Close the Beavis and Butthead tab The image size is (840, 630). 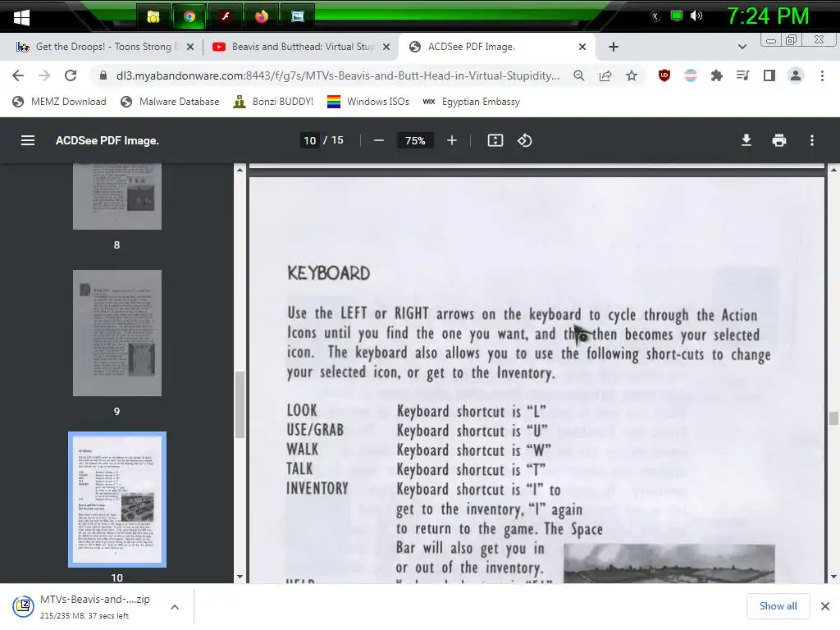pyautogui.click(x=386, y=47)
